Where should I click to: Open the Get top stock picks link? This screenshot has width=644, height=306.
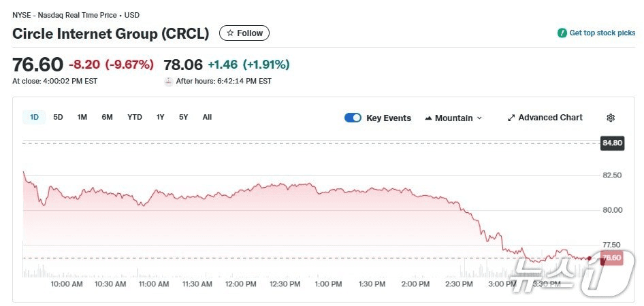point(602,33)
